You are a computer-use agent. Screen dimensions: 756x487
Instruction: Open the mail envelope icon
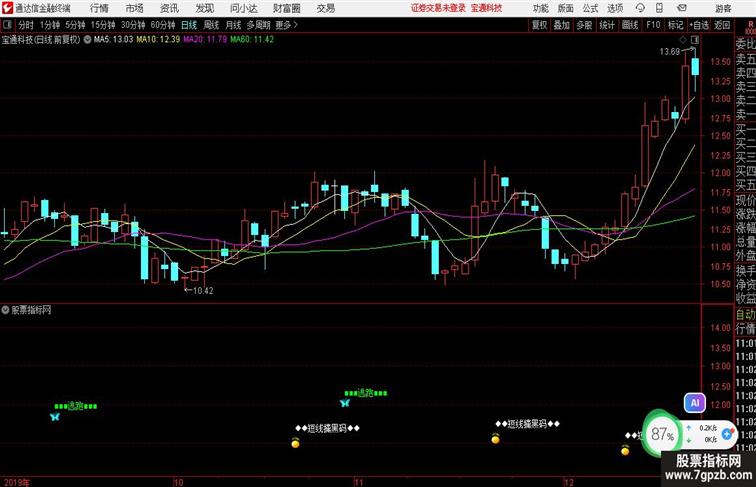pos(682,8)
